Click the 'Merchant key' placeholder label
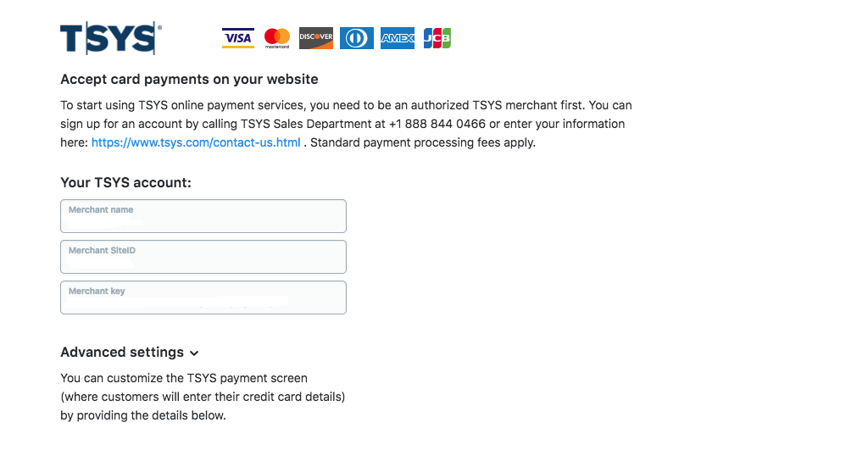868x456 pixels. click(97, 291)
